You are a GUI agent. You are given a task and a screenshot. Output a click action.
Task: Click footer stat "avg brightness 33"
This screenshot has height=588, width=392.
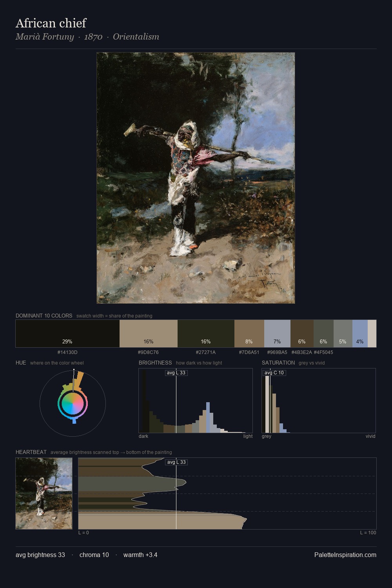[x=40, y=555]
